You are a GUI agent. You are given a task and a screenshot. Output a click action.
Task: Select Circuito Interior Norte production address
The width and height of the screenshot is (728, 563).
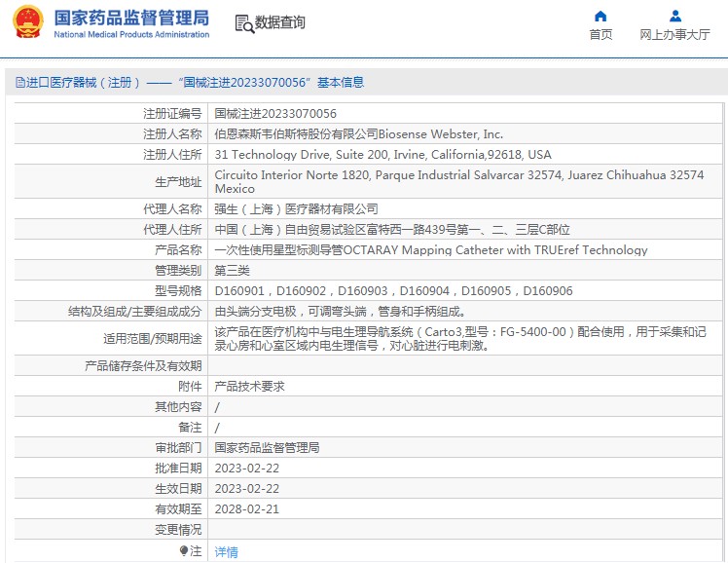(459, 181)
